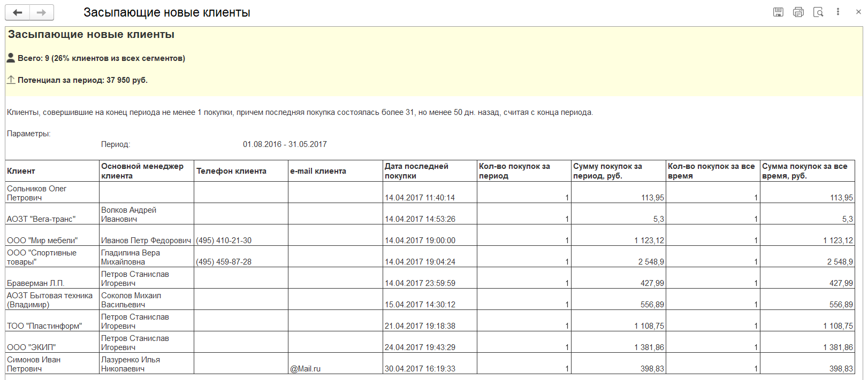Click the period value 01.08.2016 - 31.05.2017
The image size is (868, 380).
point(285,144)
